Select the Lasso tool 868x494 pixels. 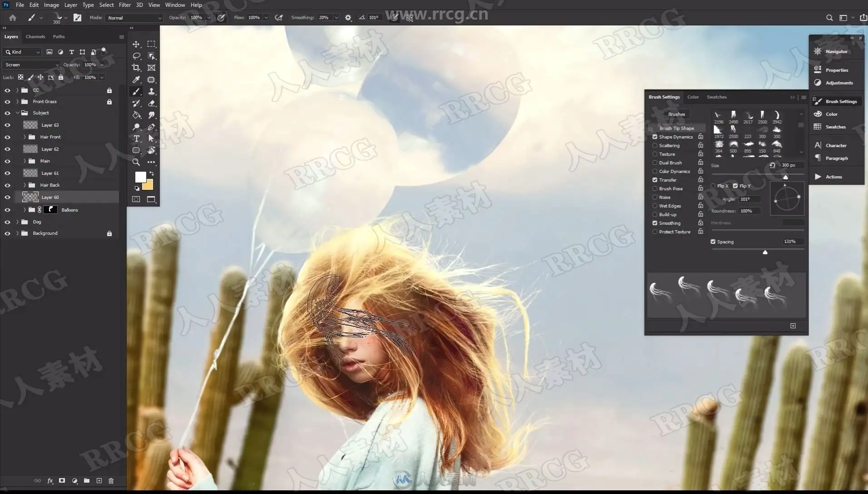(x=136, y=56)
